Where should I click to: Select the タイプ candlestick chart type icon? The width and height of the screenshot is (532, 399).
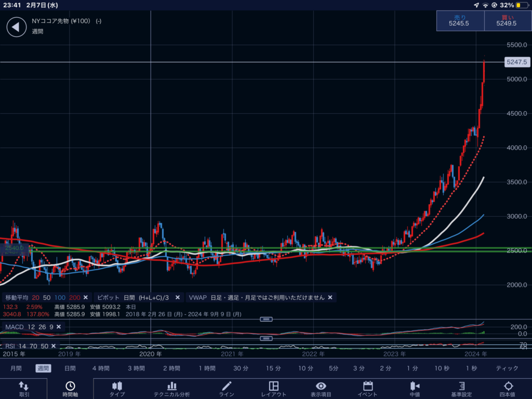point(117,386)
